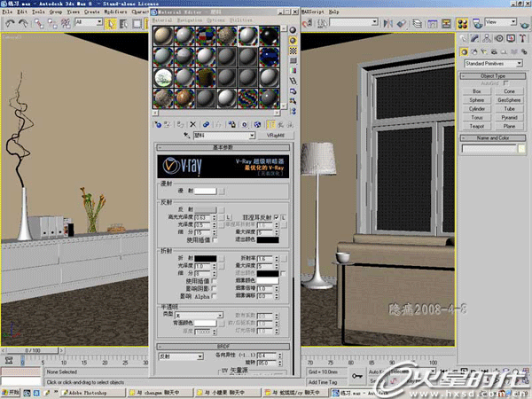Enable Fresnel reflections checkbox

(276, 217)
